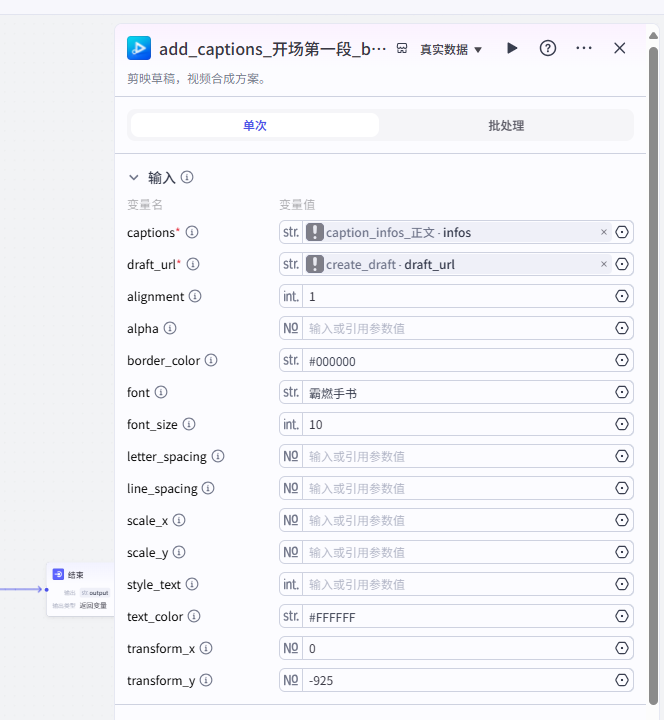Open the three-dot more options menu
The height and width of the screenshot is (720, 664).
coord(584,48)
